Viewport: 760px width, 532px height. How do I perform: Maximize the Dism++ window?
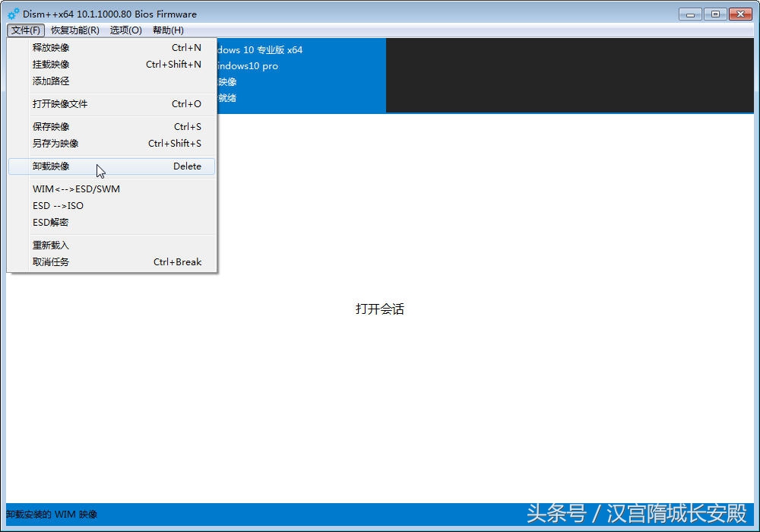click(x=715, y=14)
